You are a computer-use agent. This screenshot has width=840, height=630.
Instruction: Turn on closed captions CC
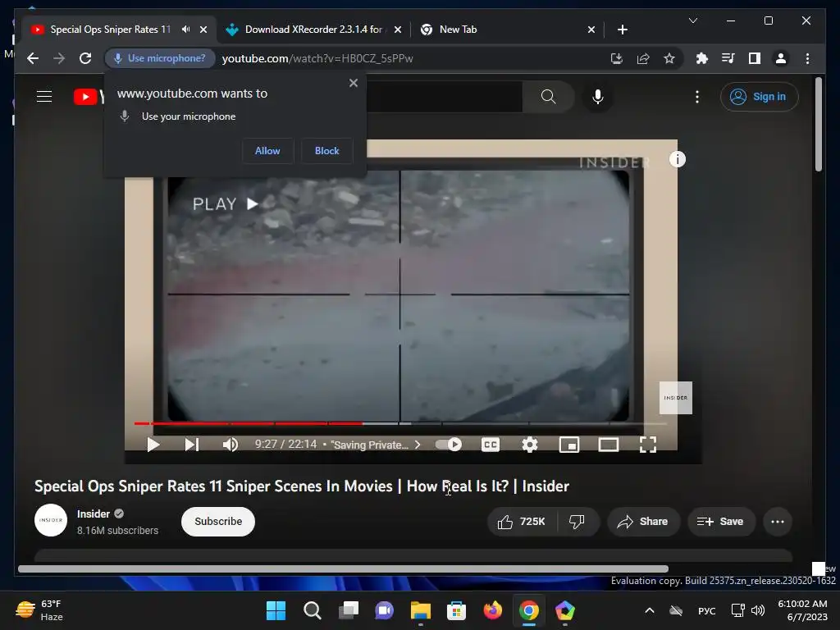click(491, 445)
